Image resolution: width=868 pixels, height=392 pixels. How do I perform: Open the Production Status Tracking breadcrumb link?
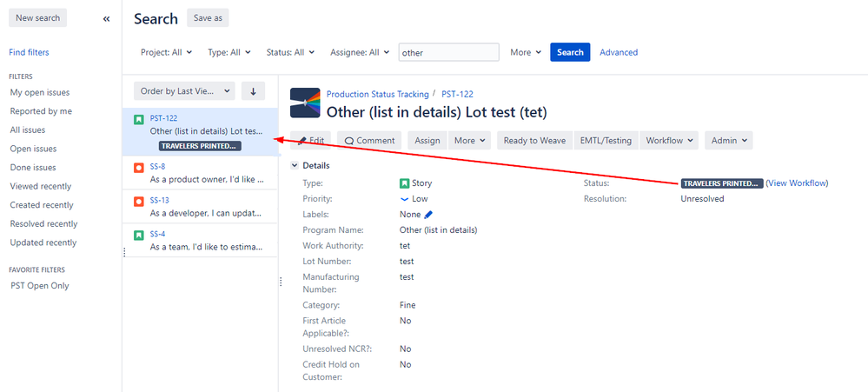point(378,94)
